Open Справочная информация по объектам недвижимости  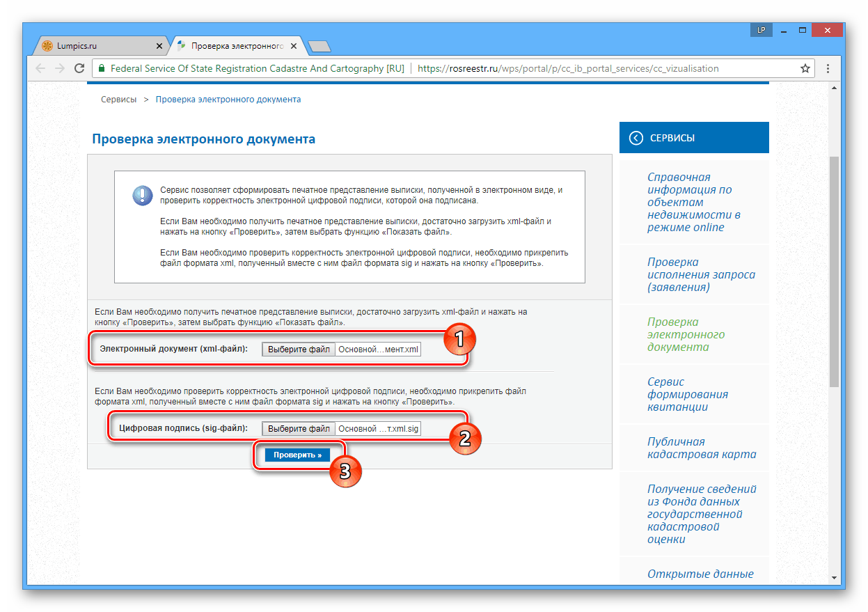[x=694, y=202]
